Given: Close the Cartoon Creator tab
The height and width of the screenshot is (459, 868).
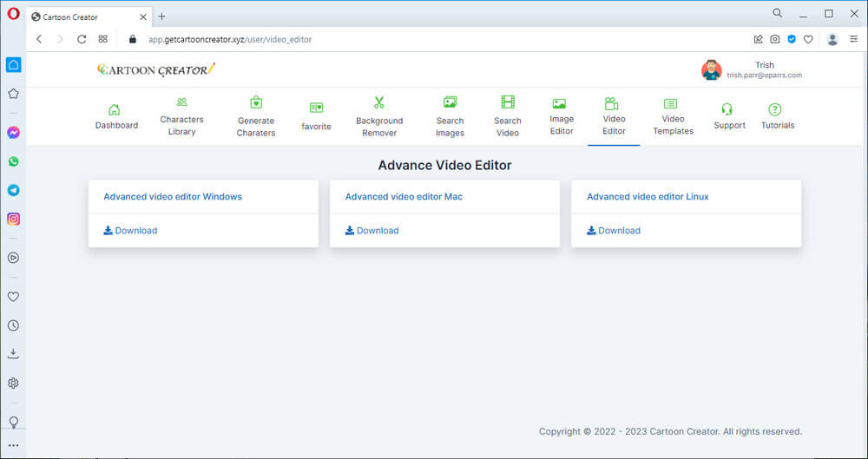Looking at the screenshot, I should point(143,17).
